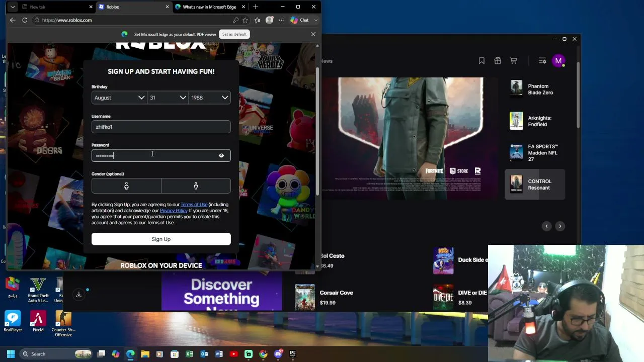
Task: Open the Epic Games profile avatar M
Action: pos(558,61)
